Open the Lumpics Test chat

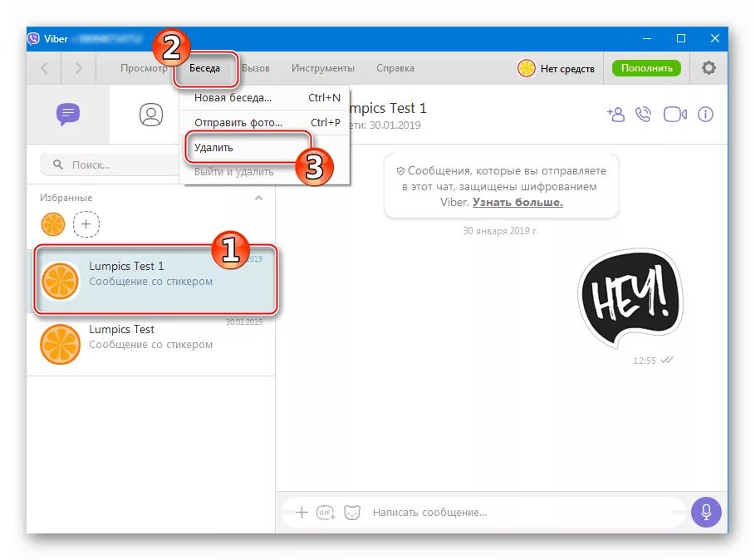pyautogui.click(x=150, y=344)
